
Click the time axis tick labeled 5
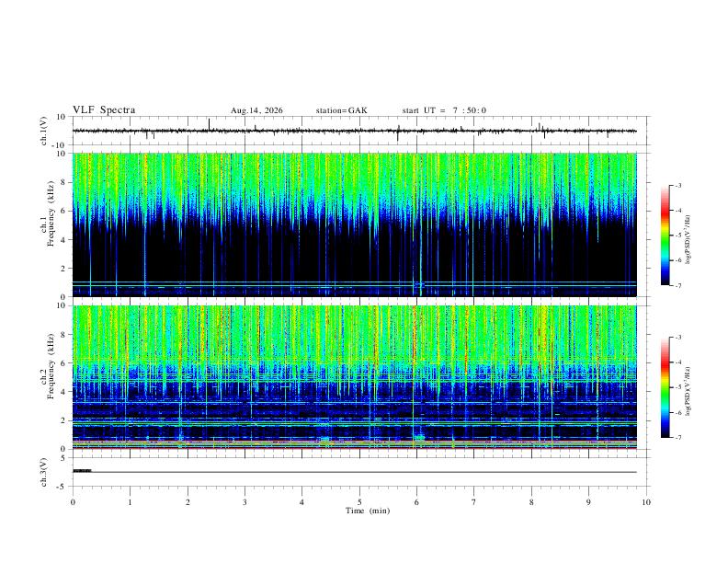coord(359,502)
